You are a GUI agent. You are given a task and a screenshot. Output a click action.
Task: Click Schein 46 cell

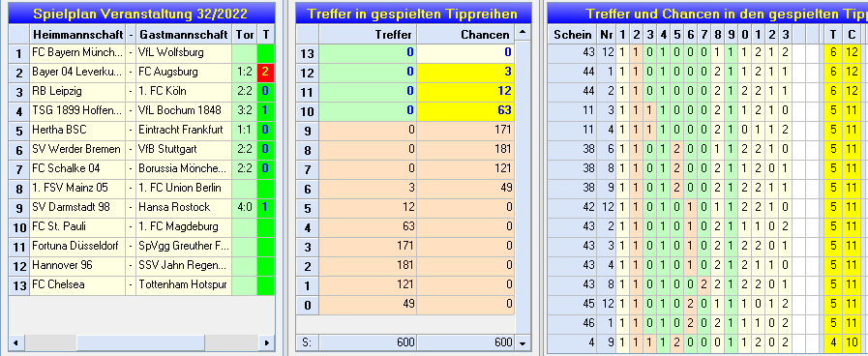click(x=573, y=324)
